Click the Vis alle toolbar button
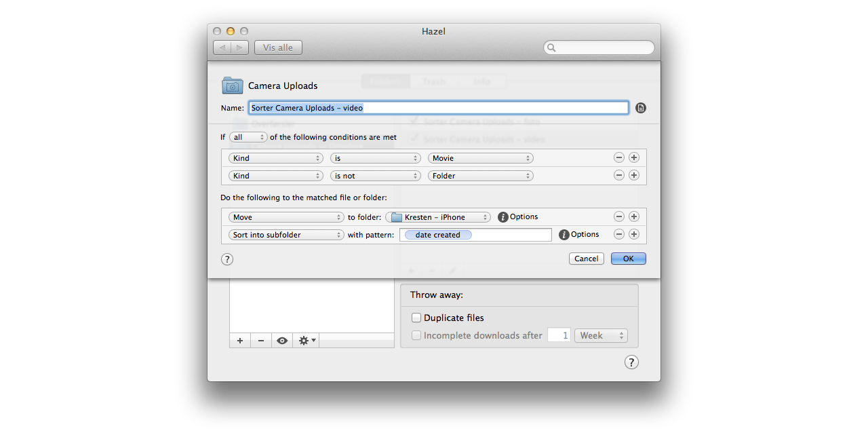This screenshot has width=868, height=435. point(278,48)
